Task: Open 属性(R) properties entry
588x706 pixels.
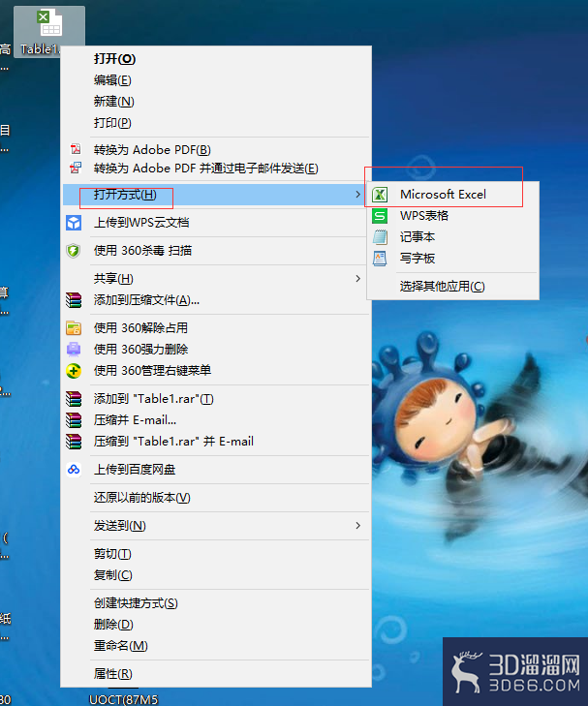Action: tap(216, 674)
